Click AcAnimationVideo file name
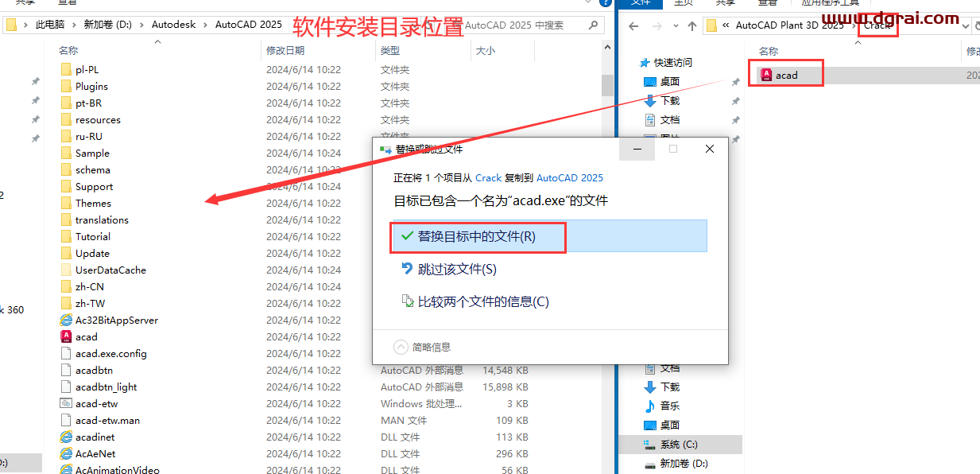This screenshot has height=474, width=980. tap(118, 470)
